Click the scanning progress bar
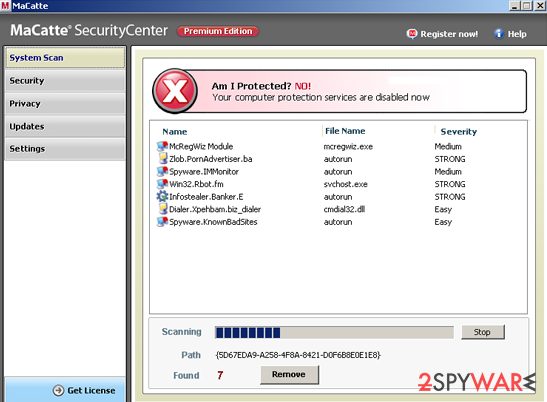547x402 pixels. point(334,333)
